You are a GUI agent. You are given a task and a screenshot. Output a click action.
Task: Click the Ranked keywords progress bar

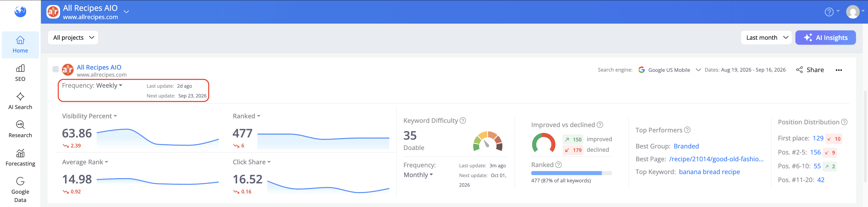point(571,173)
